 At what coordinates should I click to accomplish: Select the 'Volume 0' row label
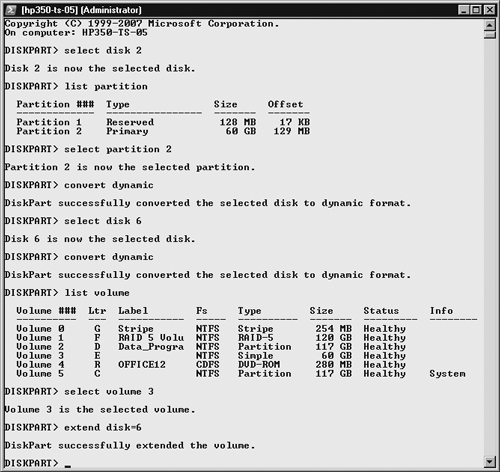[40, 329]
